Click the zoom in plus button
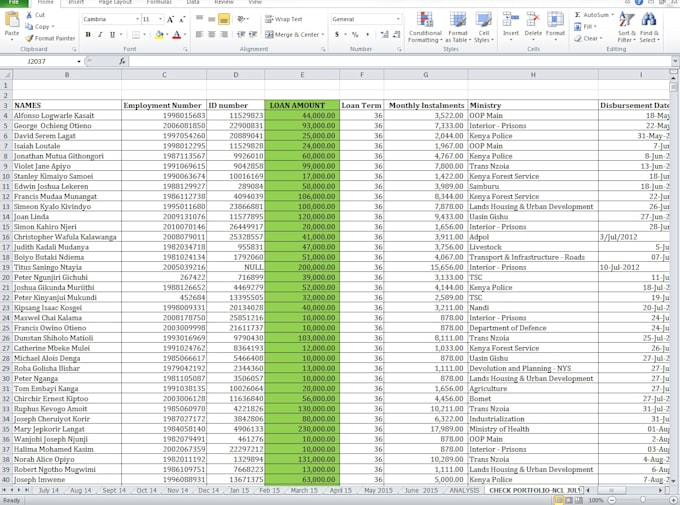Screen dimensions: 680x505 click(673, 500)
